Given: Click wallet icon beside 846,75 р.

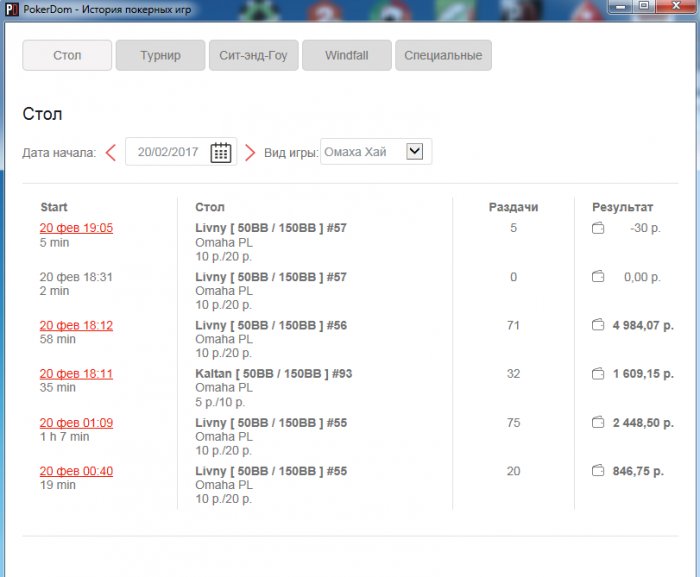Looking at the screenshot, I should point(598,471).
